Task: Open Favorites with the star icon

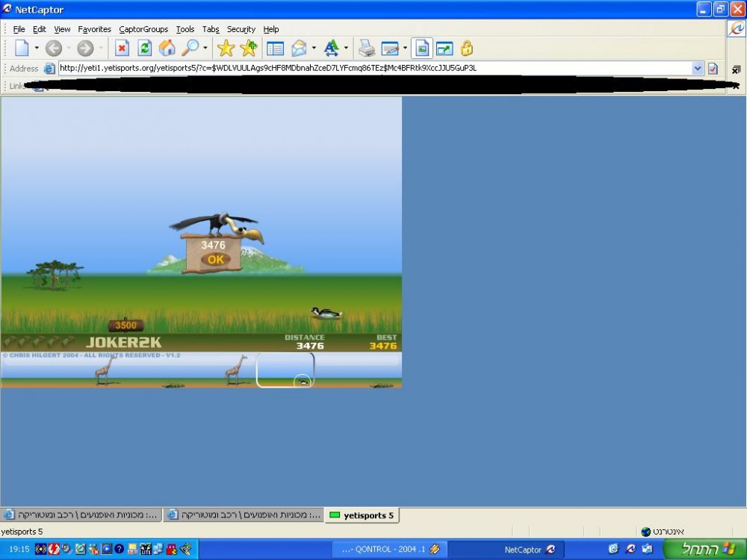Action: (226, 48)
